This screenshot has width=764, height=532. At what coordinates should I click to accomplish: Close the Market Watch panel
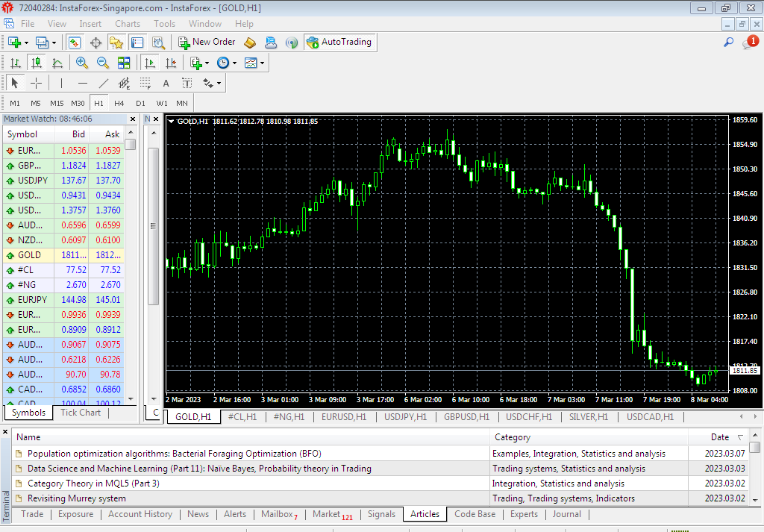(133, 119)
